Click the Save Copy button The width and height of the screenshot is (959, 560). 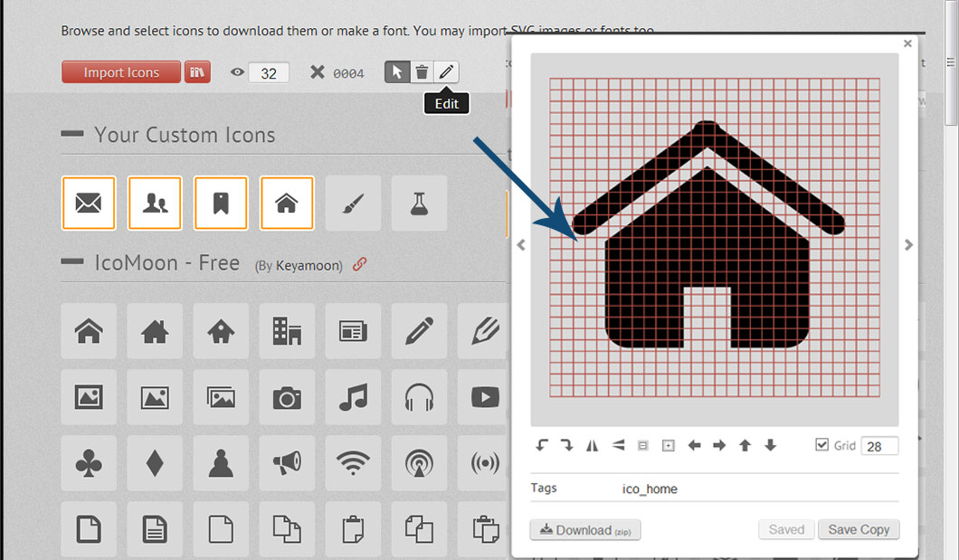pyautogui.click(x=859, y=529)
